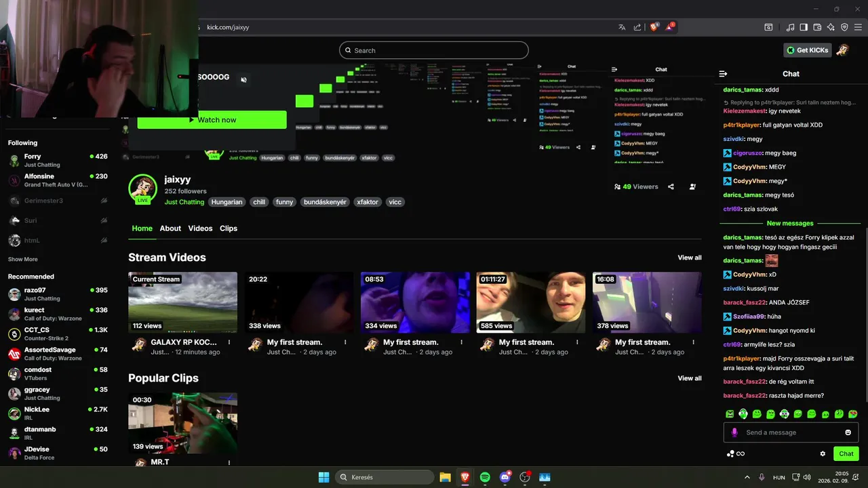Switch to the Clips tab
This screenshot has height=488, width=868.
229,228
